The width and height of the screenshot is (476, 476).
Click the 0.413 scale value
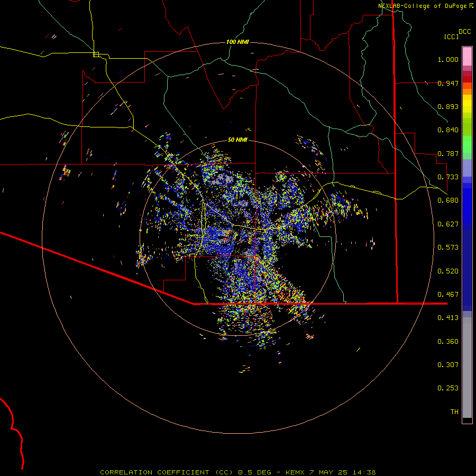click(448, 318)
